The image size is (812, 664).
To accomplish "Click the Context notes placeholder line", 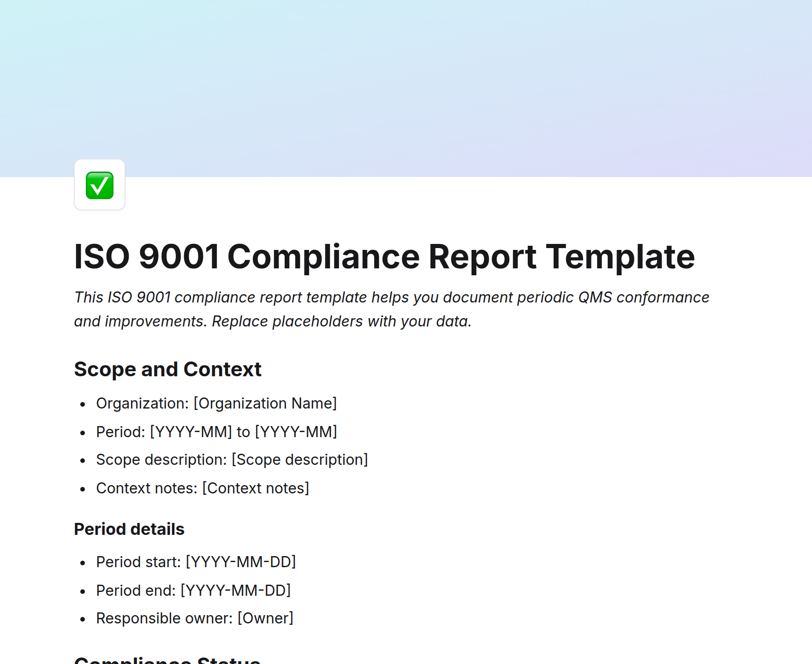I will [203, 488].
